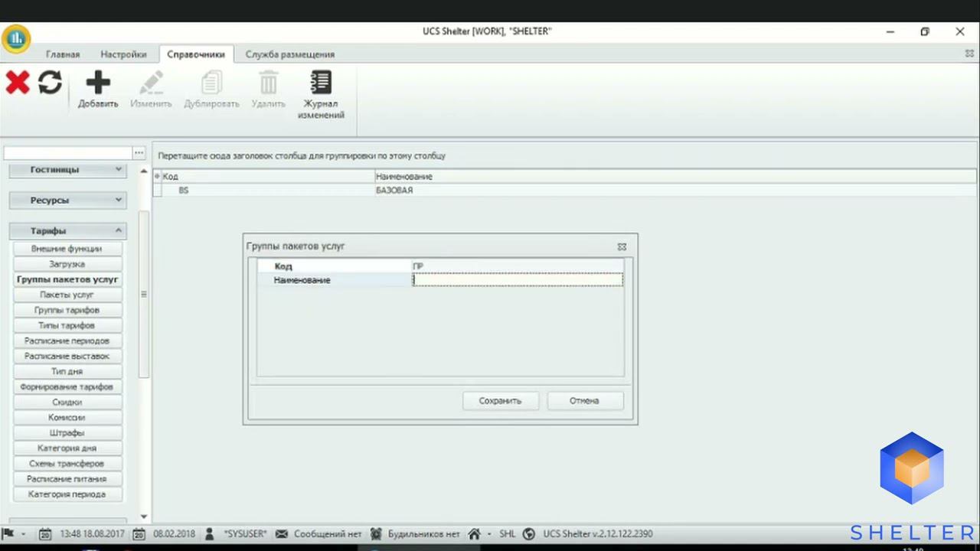The width and height of the screenshot is (980, 551).
Task: Close the Группы пакетов услуг dialog
Action: click(622, 246)
